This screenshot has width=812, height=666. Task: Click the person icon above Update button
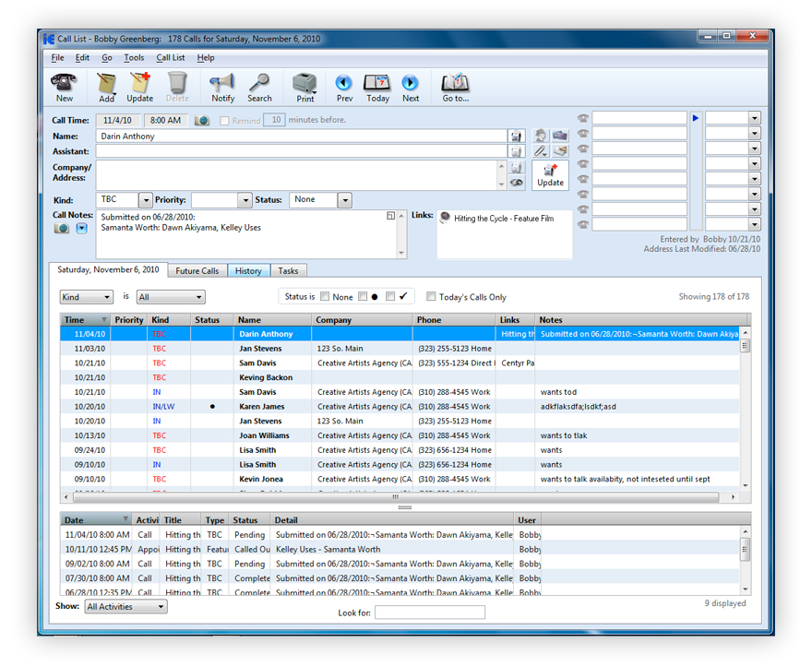coord(541,136)
